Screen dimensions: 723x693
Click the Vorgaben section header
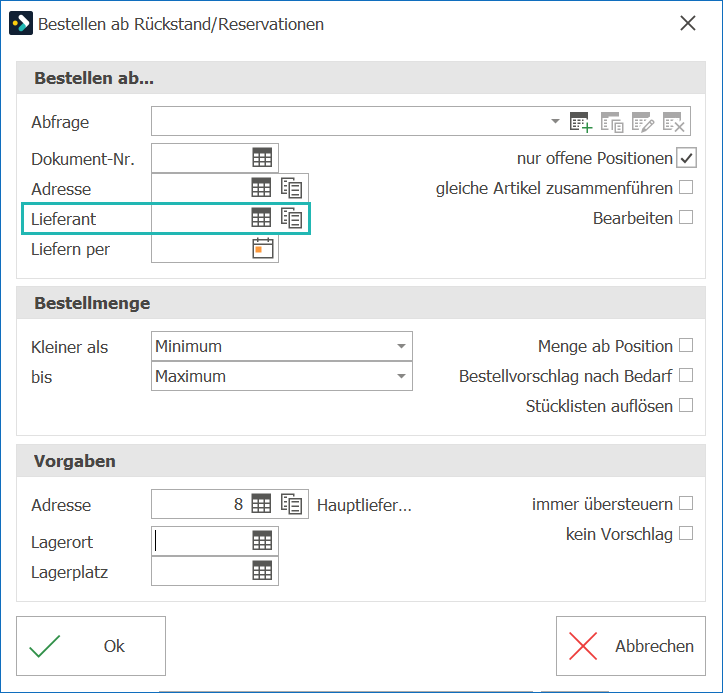pos(361,461)
